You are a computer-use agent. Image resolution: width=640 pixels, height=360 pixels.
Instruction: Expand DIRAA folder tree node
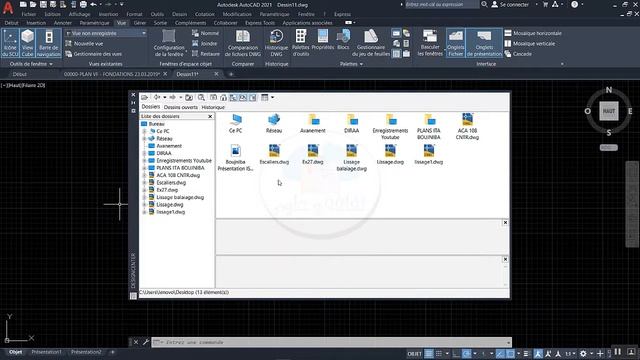click(x=144, y=153)
